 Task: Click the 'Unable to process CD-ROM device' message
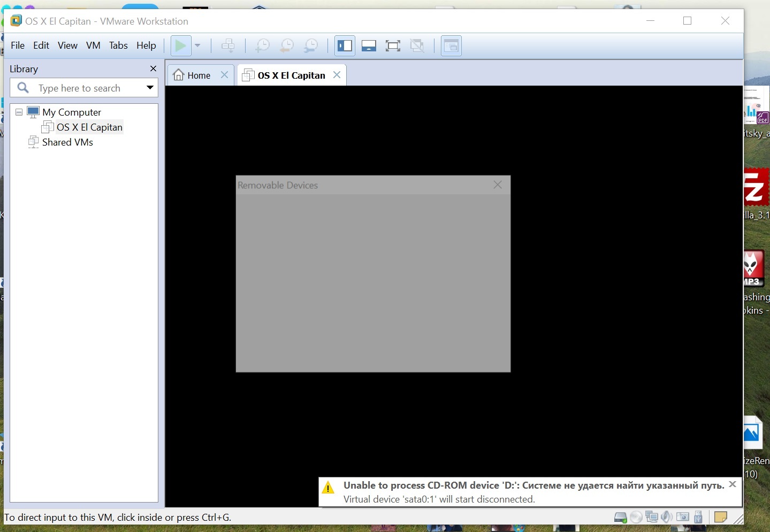coord(534,485)
